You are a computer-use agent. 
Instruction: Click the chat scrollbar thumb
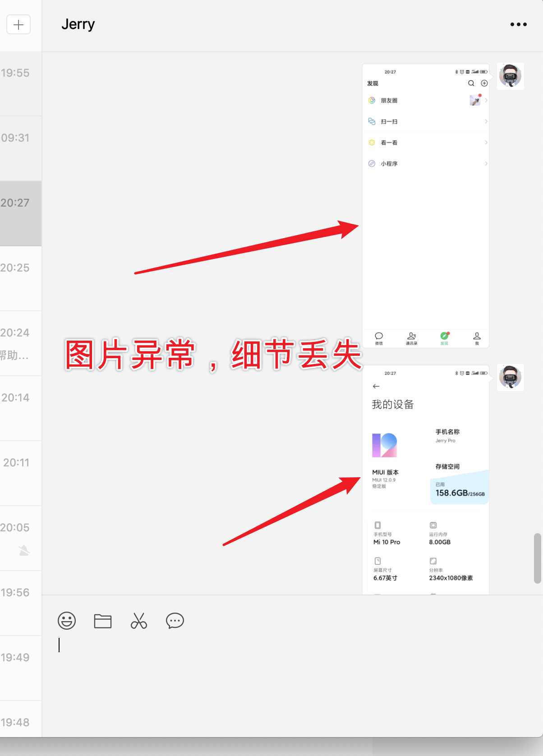[x=537, y=558]
